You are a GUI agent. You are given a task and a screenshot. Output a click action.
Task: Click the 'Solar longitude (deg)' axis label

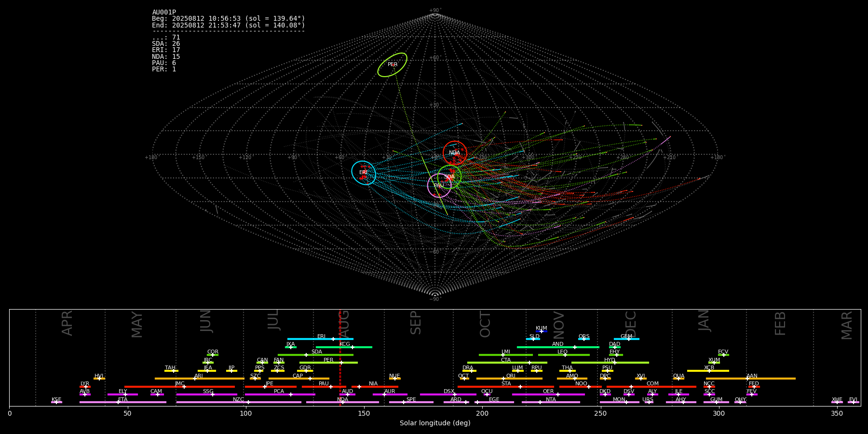[435, 423]
